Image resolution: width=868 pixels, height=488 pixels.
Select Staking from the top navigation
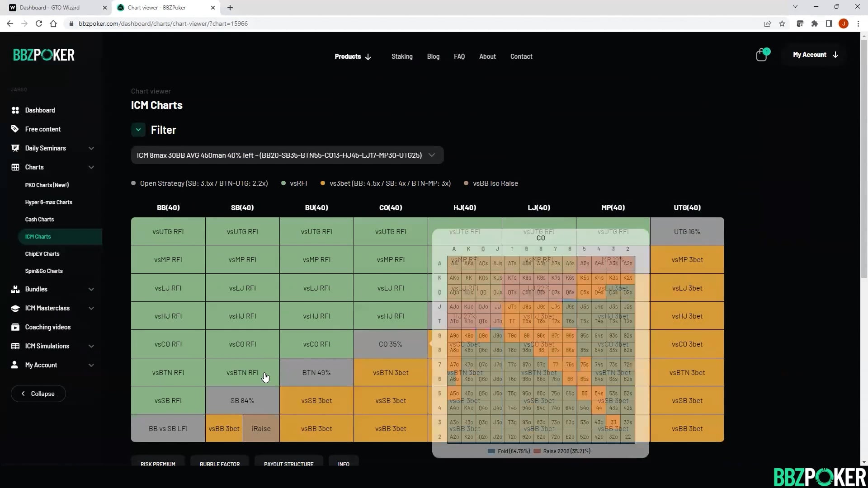point(402,56)
